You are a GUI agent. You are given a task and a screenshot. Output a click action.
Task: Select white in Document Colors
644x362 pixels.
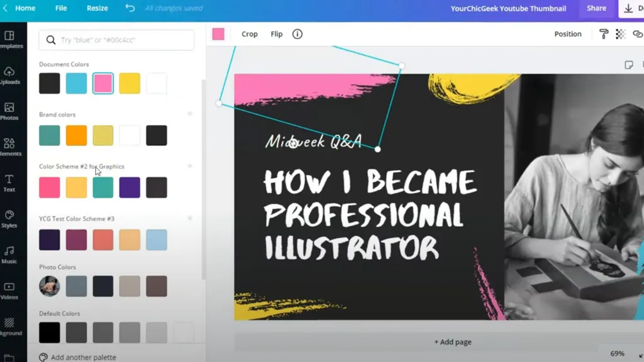click(x=157, y=84)
